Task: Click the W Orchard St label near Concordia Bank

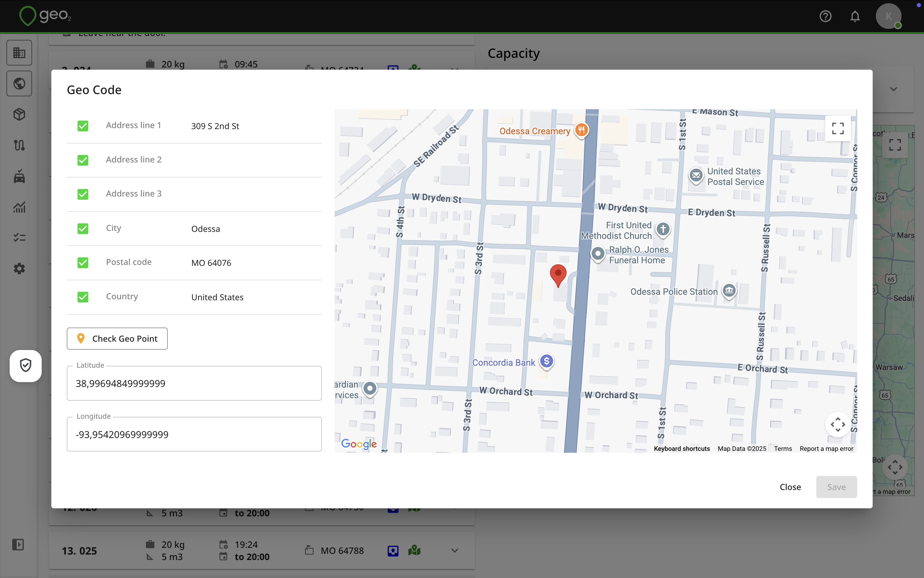Action: (506, 391)
